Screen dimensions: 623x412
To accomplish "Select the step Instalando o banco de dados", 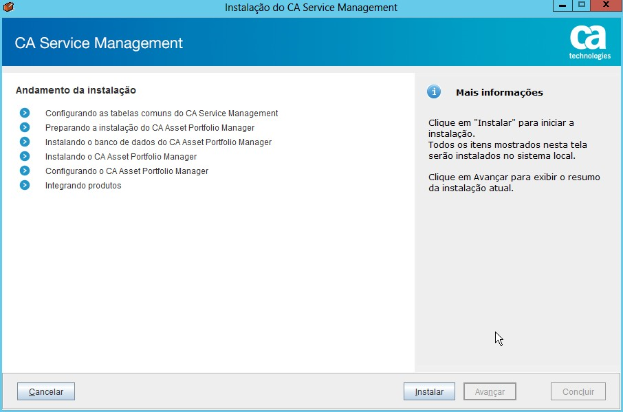I will [x=158, y=142].
